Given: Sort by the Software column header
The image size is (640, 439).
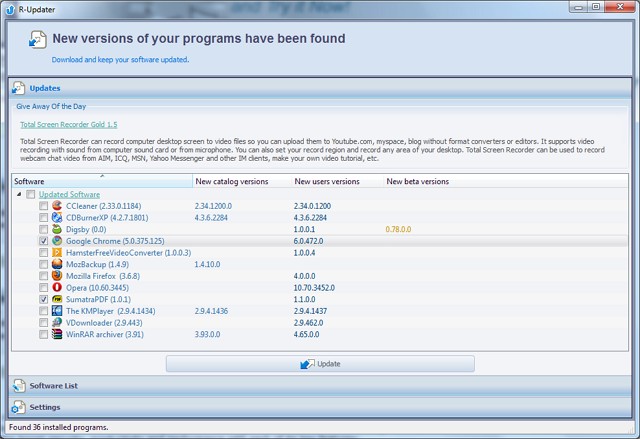Looking at the screenshot, I should tap(102, 181).
